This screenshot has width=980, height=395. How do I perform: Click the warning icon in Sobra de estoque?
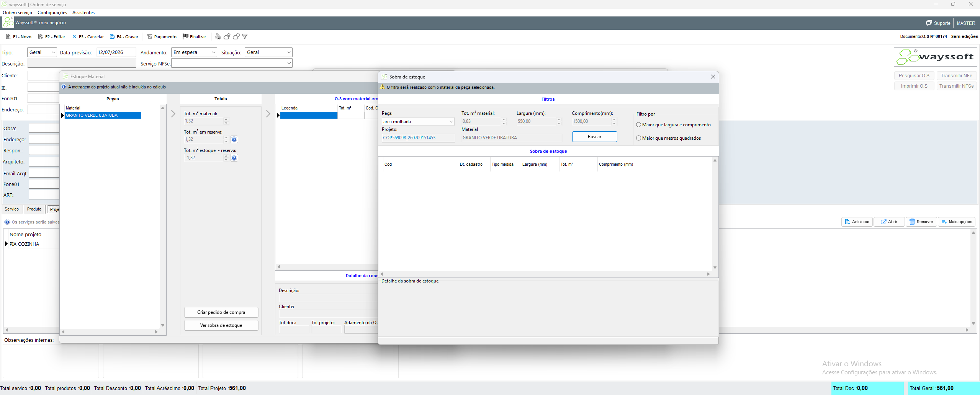pos(382,87)
